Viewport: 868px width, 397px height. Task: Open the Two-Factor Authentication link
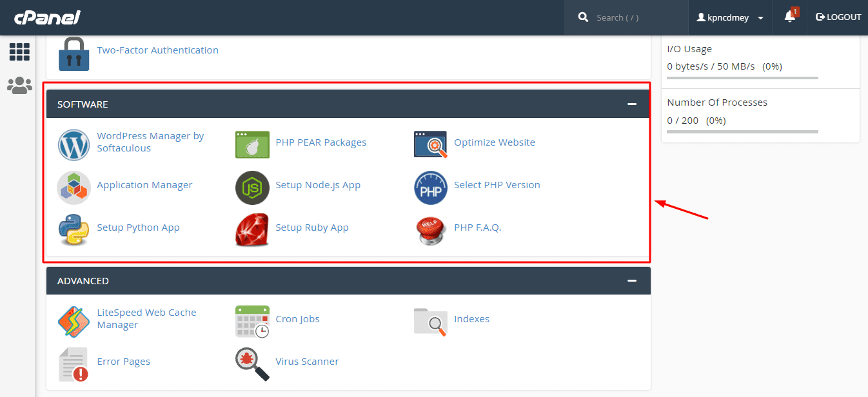pos(157,50)
